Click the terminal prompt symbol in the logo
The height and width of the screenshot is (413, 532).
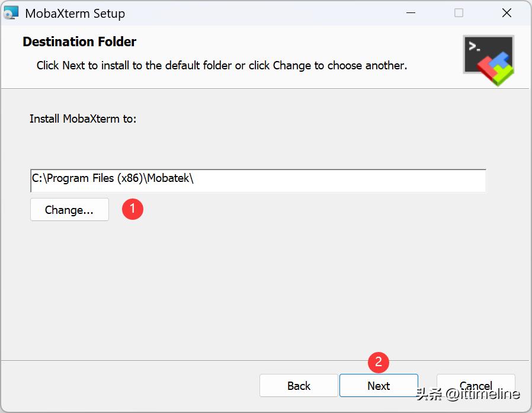tap(473, 47)
